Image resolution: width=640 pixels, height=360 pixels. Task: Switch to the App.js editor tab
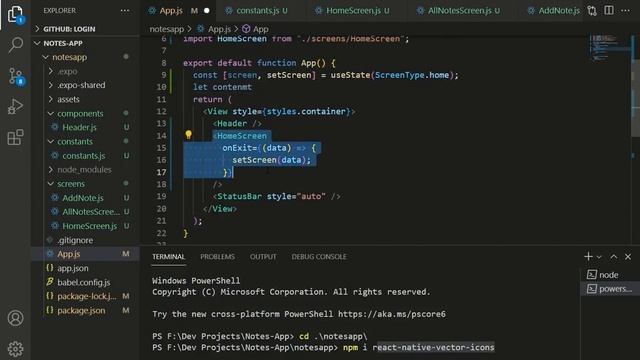click(x=178, y=11)
